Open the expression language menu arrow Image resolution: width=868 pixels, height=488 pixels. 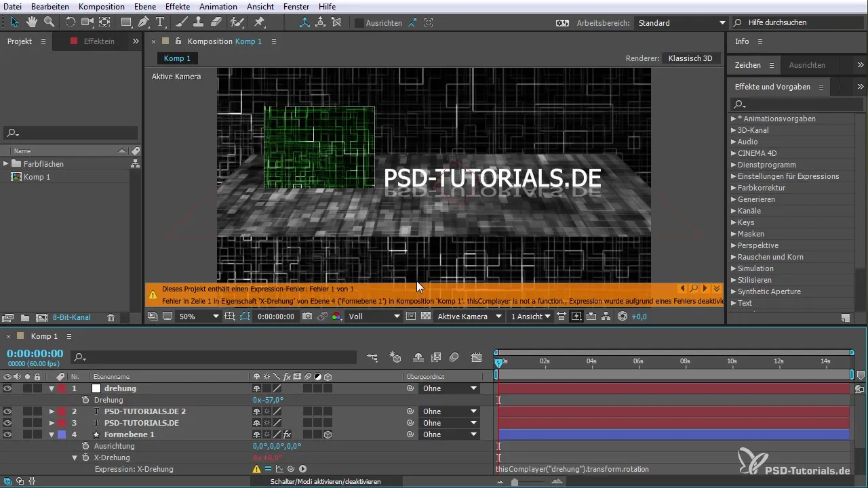coord(302,469)
